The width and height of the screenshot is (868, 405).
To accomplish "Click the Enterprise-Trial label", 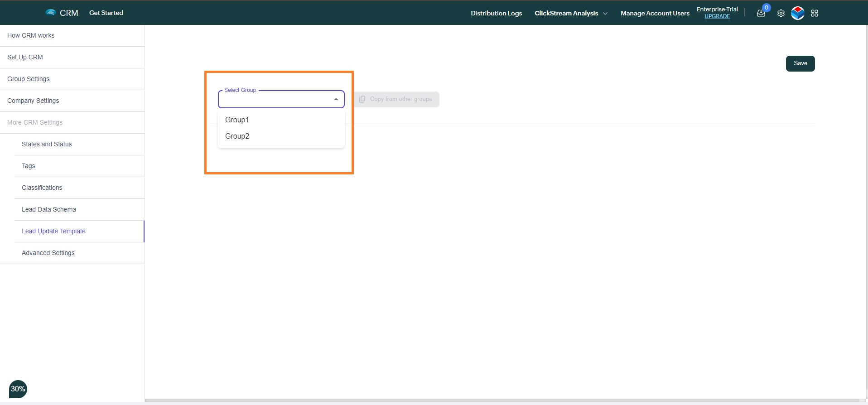I will pyautogui.click(x=717, y=9).
